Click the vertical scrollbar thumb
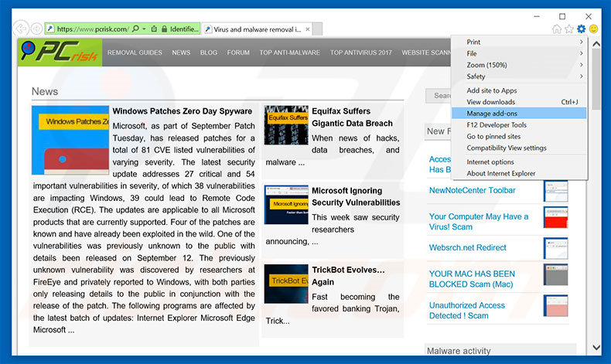 pos(596,79)
